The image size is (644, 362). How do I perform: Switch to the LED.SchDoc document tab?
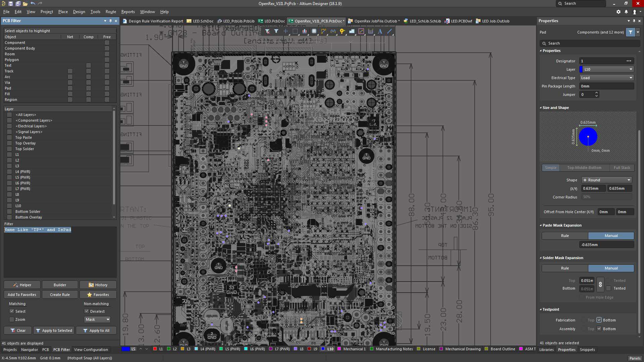(x=200, y=21)
